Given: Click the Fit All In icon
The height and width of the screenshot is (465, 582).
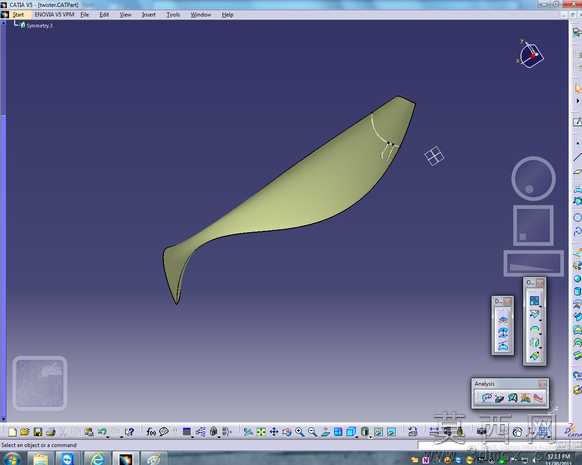Looking at the screenshot, I should (261, 432).
